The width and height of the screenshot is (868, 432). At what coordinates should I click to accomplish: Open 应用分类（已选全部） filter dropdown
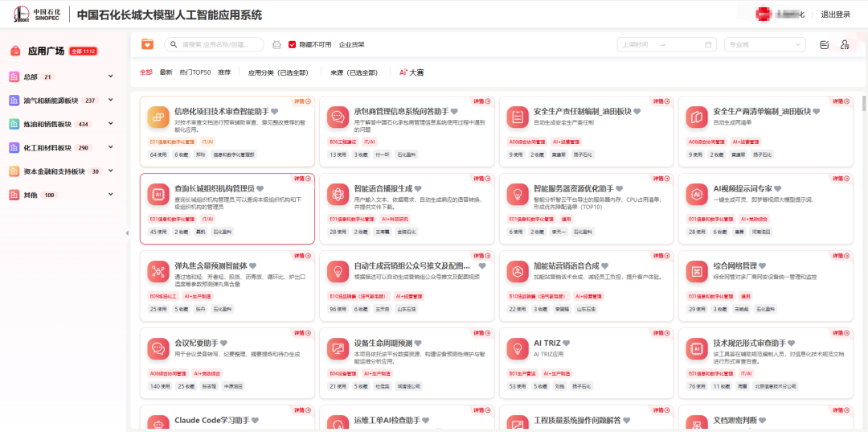277,72
